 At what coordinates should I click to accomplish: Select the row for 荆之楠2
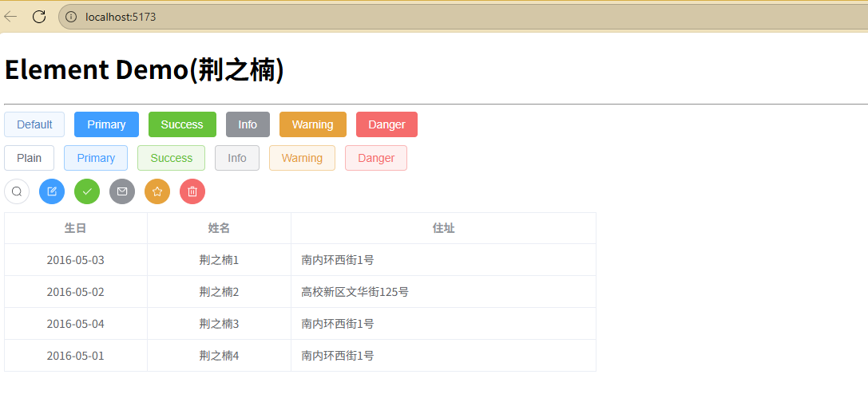[219, 292]
